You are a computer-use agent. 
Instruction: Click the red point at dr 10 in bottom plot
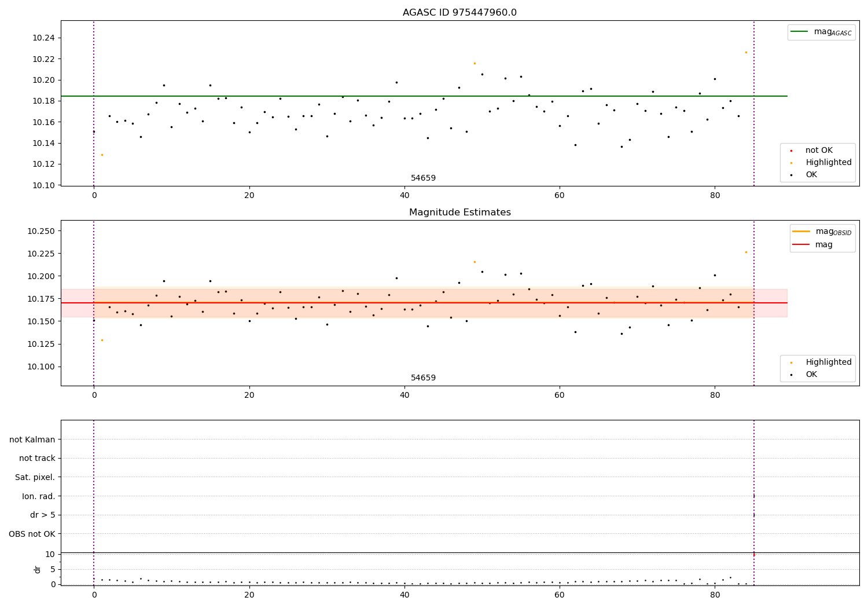click(x=753, y=555)
